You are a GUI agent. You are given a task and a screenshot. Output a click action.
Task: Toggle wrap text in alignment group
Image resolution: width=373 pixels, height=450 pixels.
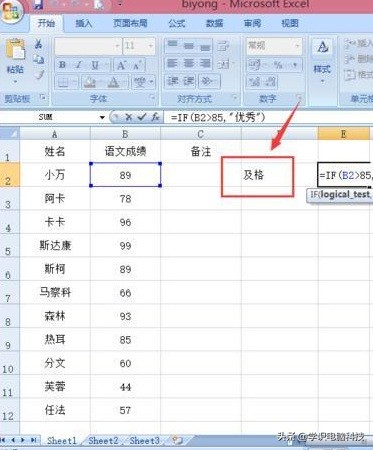pos(223,46)
